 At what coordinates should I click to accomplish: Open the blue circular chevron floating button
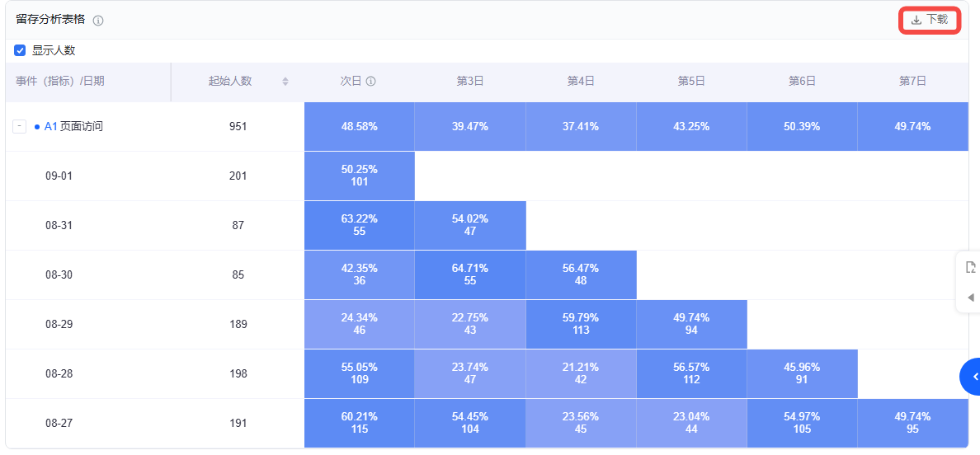tap(973, 377)
